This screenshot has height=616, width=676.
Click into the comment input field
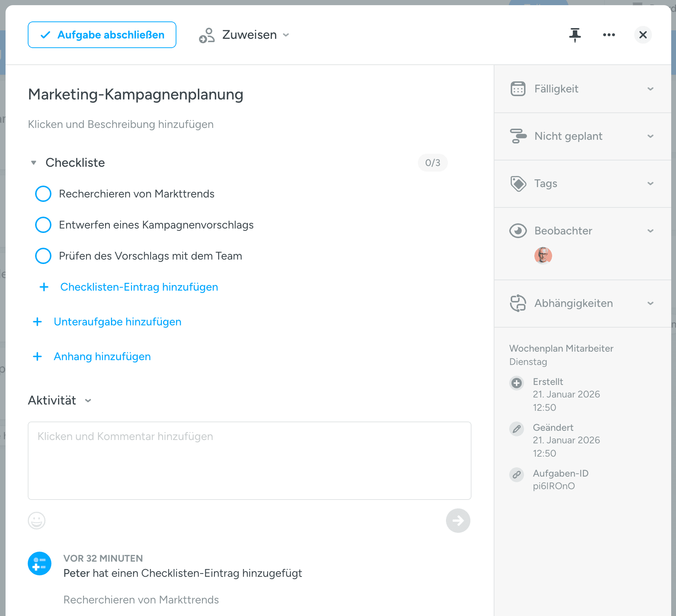pos(249,460)
